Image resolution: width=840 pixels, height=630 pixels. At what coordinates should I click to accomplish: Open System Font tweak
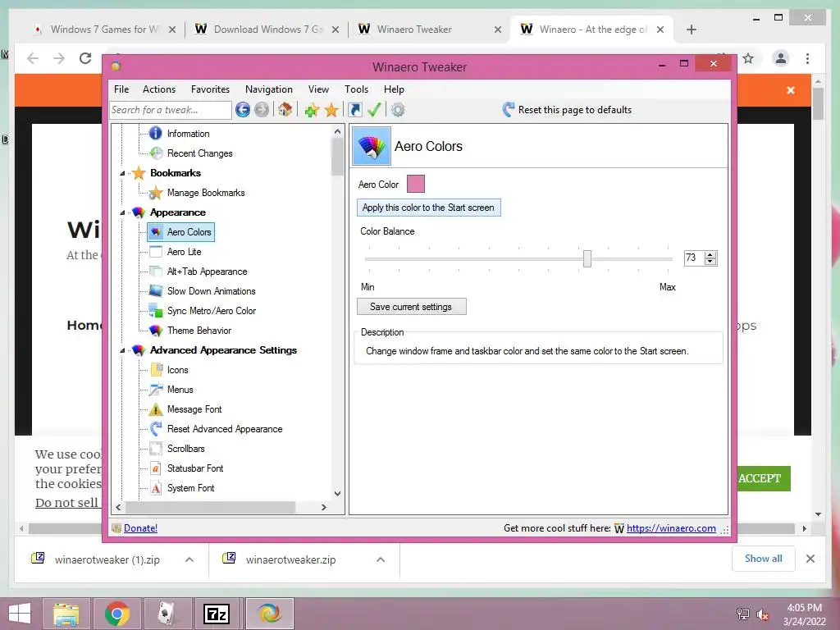[190, 488]
